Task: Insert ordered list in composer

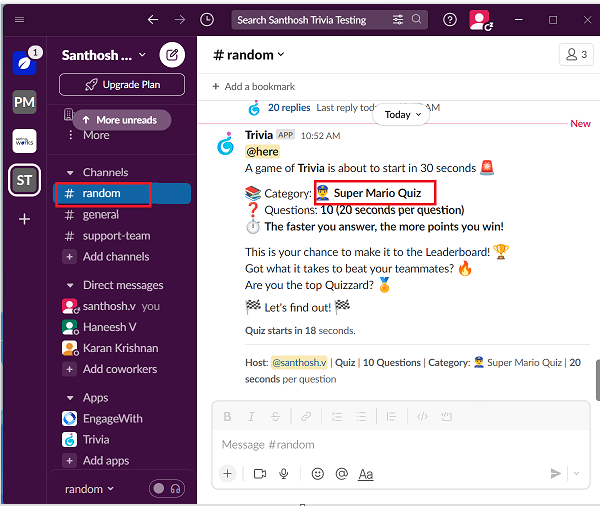Action: [x=337, y=416]
